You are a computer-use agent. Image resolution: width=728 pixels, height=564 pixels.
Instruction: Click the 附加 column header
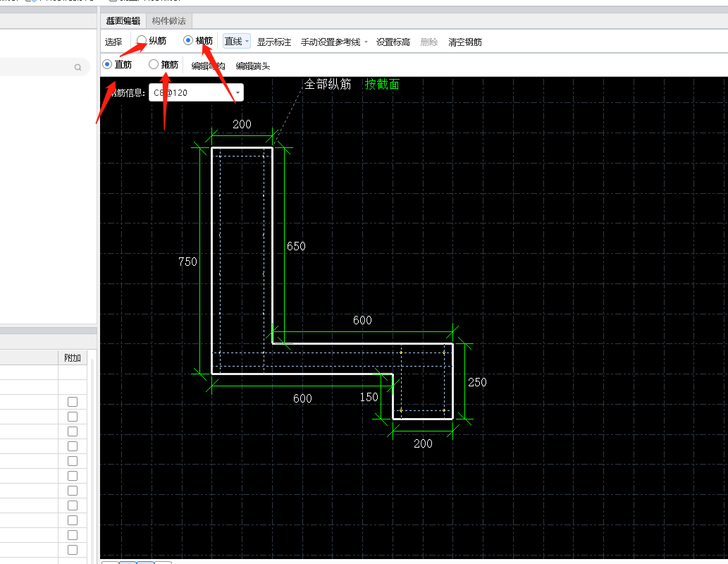coord(73,357)
